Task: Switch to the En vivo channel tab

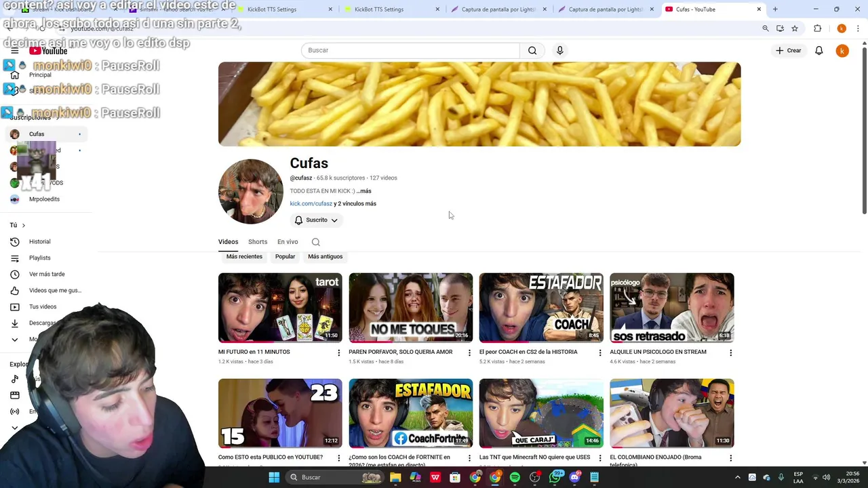Action: (288, 242)
